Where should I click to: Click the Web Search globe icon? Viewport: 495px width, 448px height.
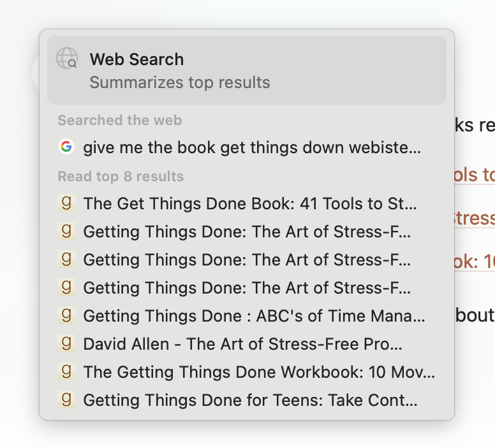(x=66, y=59)
